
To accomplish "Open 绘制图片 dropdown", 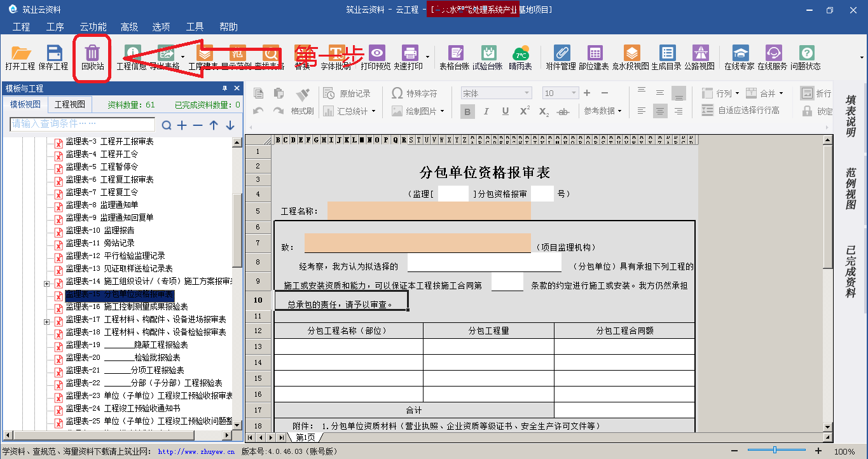I will click(x=417, y=111).
